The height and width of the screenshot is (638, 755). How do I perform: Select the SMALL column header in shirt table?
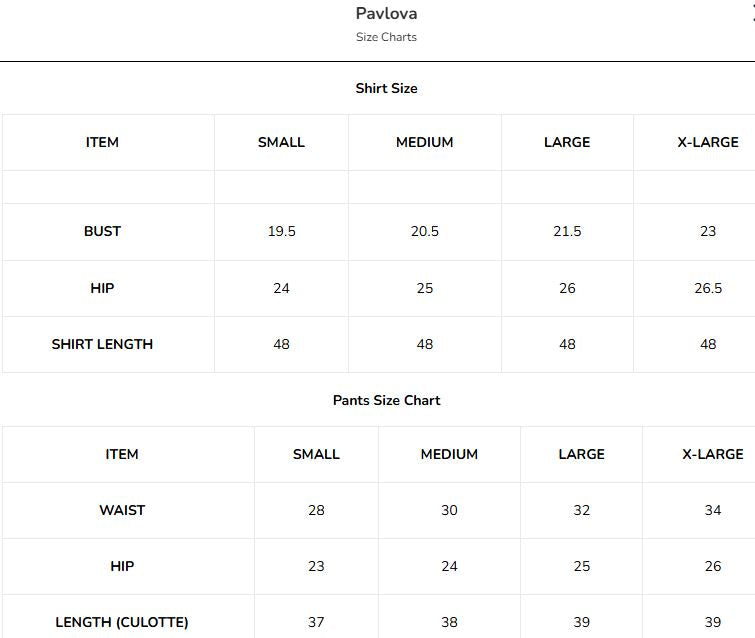click(281, 142)
